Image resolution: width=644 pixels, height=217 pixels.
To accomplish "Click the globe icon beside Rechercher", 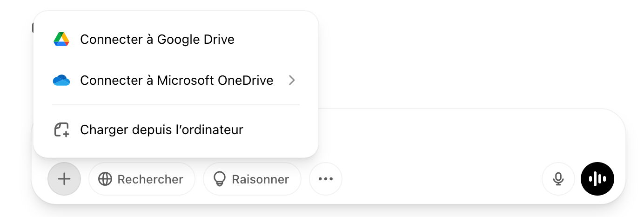I will 105,179.
